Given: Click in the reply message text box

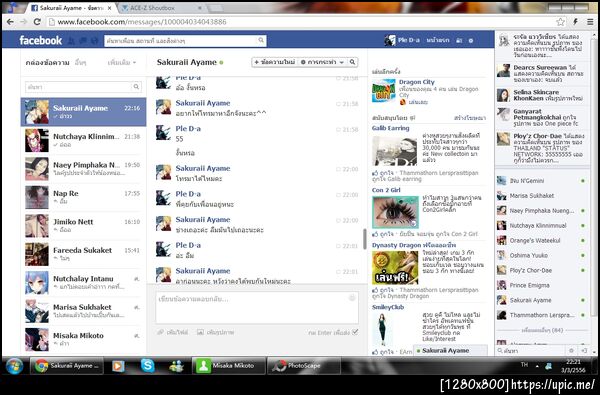Looking at the screenshot, I should 257,308.
